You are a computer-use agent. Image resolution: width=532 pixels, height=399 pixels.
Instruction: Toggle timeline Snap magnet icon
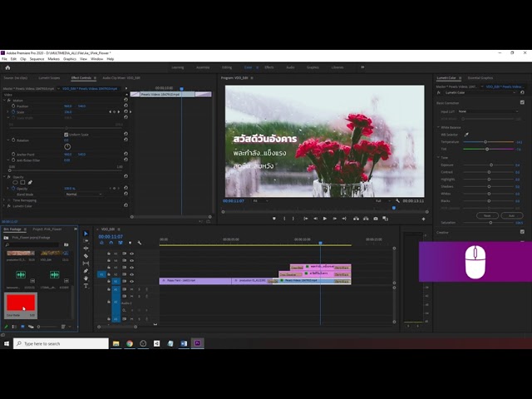(111, 243)
